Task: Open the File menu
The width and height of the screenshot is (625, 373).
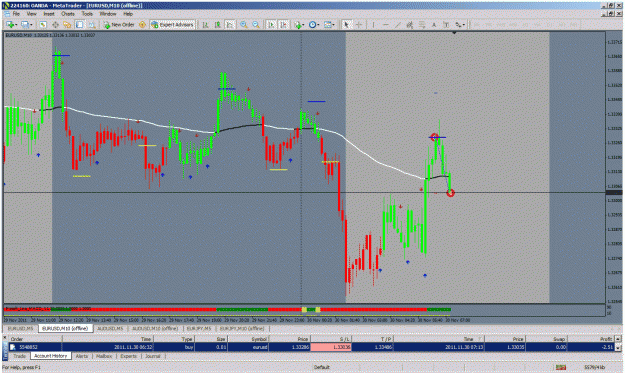Action: tap(16, 14)
